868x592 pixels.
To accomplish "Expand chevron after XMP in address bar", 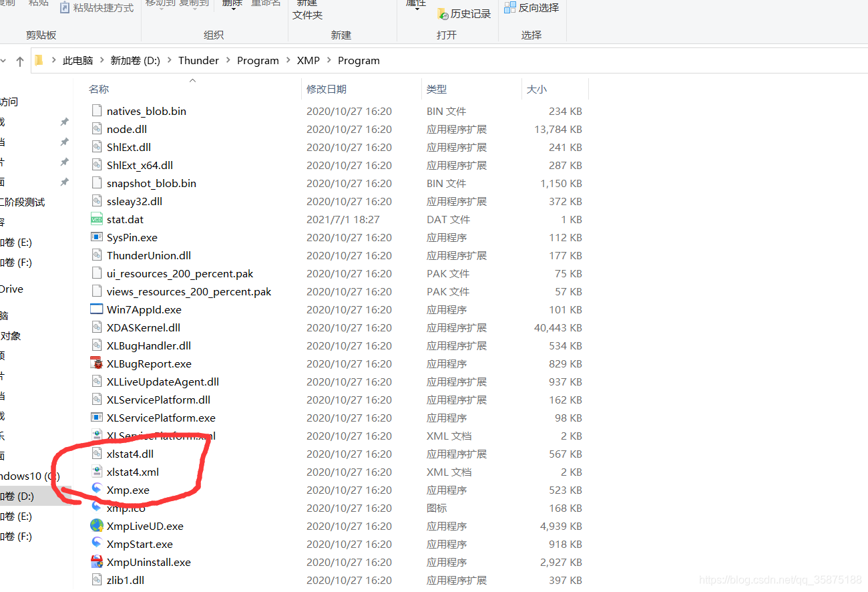I will click(329, 60).
